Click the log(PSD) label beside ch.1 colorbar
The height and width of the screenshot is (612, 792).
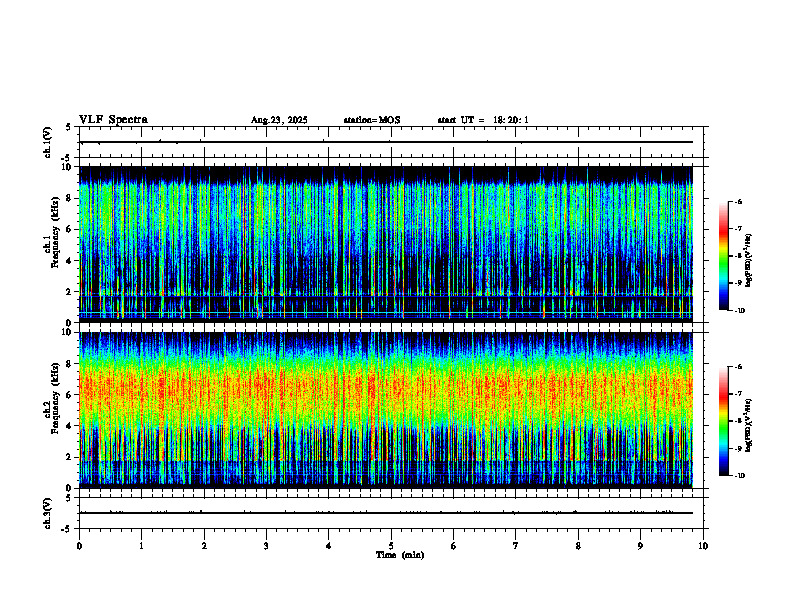click(x=749, y=260)
